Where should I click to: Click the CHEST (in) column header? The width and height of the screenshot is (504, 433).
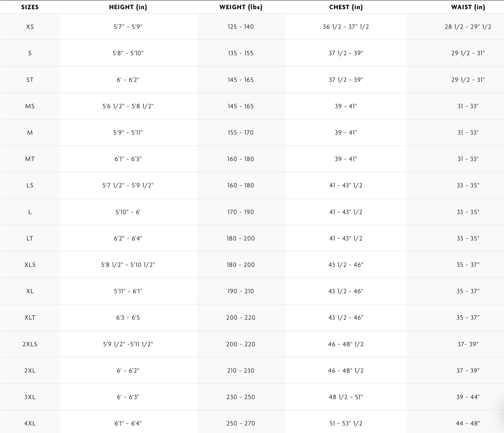click(346, 7)
